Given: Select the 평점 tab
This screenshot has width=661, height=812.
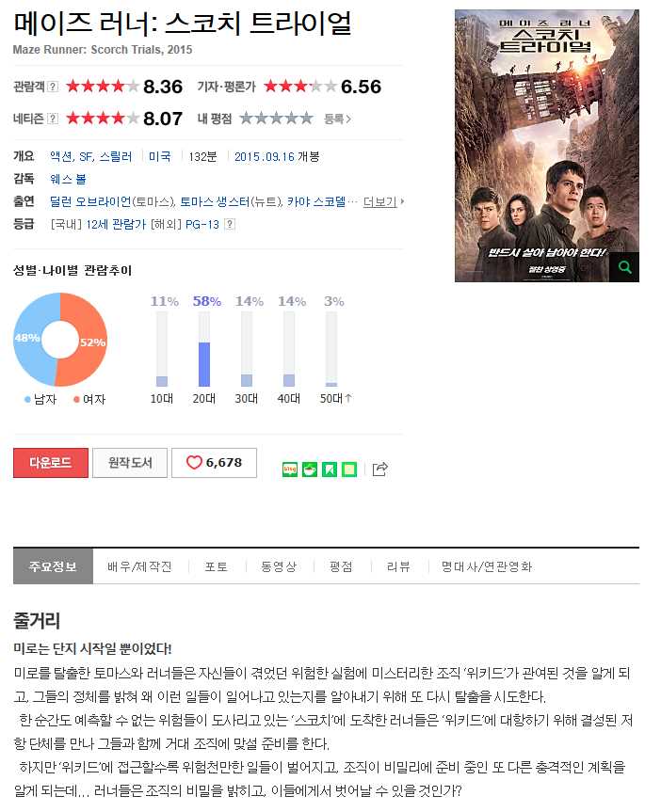Looking at the screenshot, I should [341, 566].
